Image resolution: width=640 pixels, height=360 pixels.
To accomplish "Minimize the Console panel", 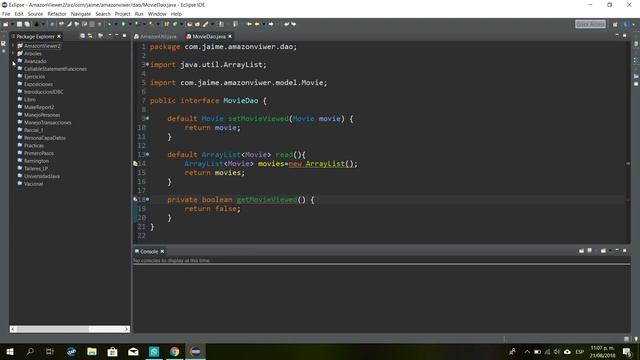I will click(617, 251).
